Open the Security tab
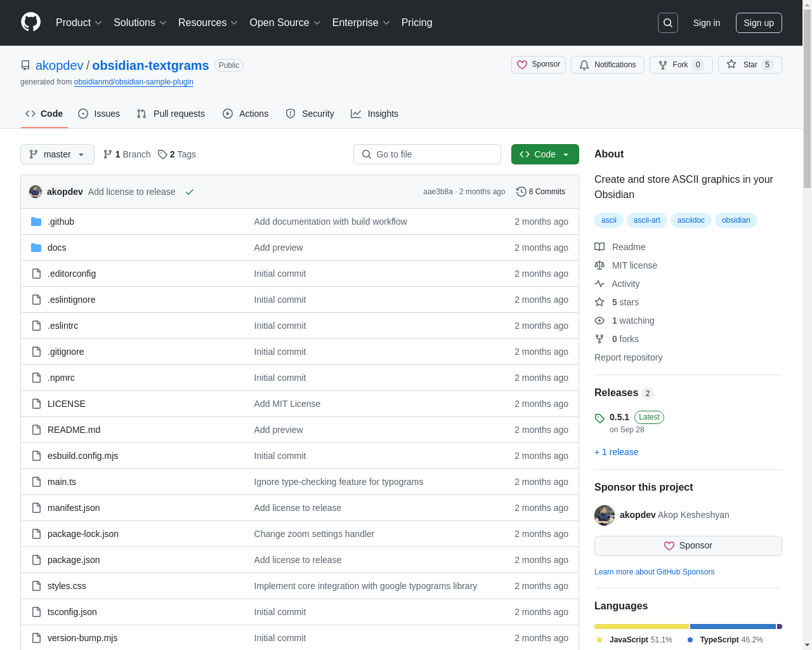 [310, 114]
